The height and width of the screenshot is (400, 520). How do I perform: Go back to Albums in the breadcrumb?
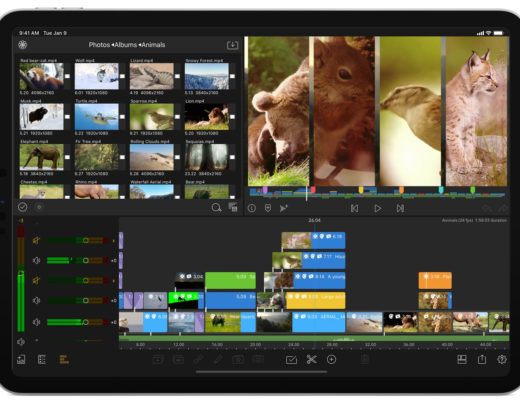point(126,45)
